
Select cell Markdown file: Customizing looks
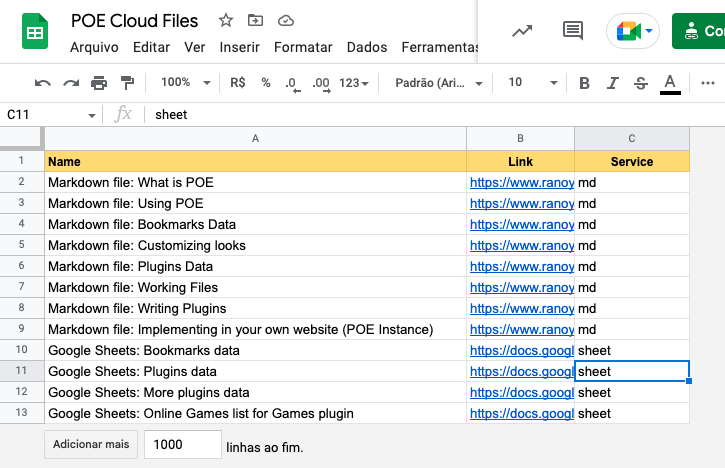255,245
